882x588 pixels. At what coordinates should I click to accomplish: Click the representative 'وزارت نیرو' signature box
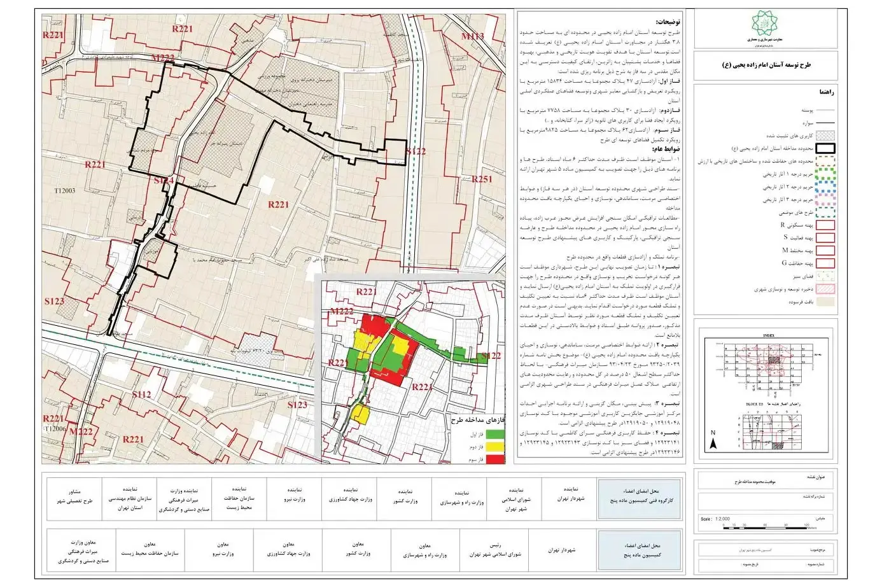[295, 498]
